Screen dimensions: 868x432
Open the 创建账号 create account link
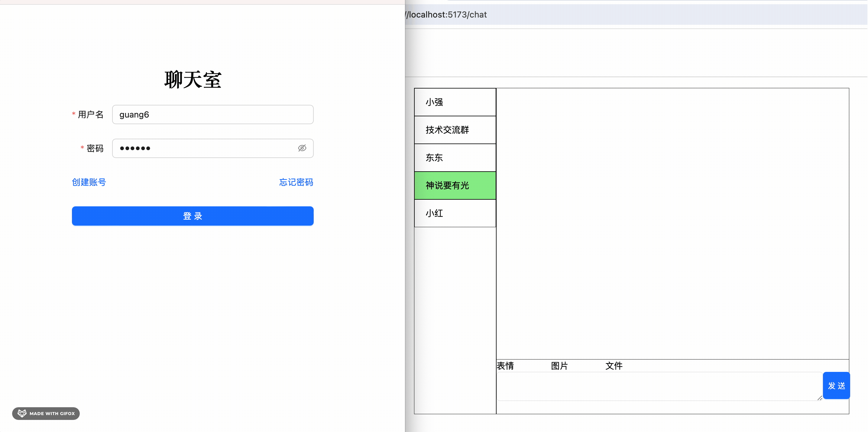point(89,182)
